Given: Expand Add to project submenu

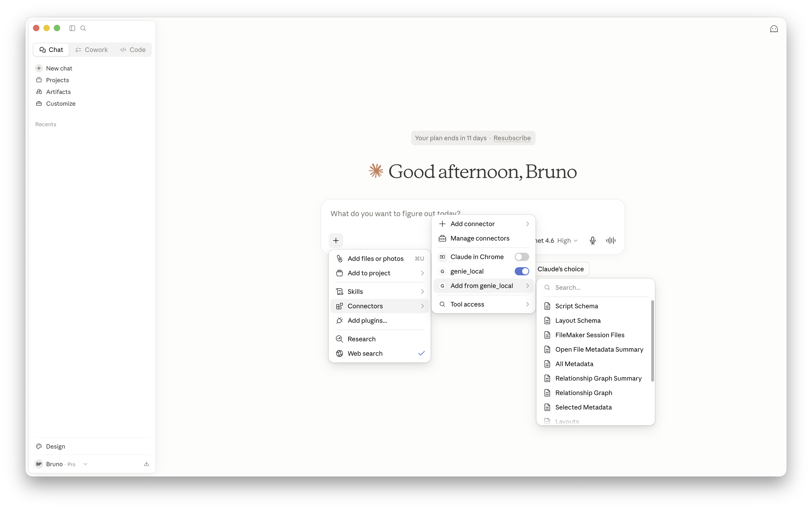Looking at the screenshot, I should 380,273.
